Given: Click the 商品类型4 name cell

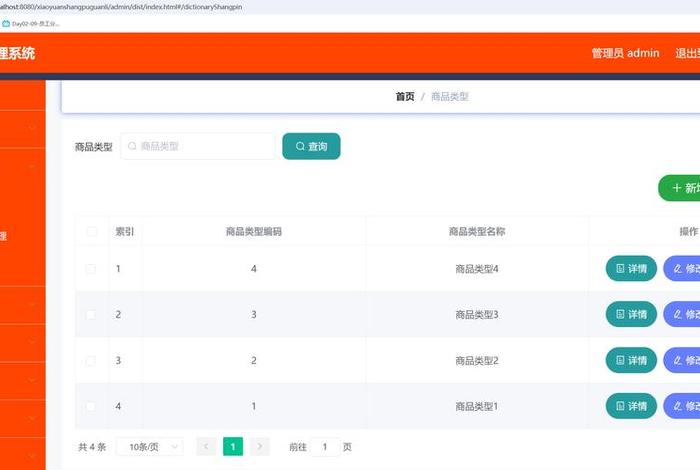Looking at the screenshot, I should 477,269.
